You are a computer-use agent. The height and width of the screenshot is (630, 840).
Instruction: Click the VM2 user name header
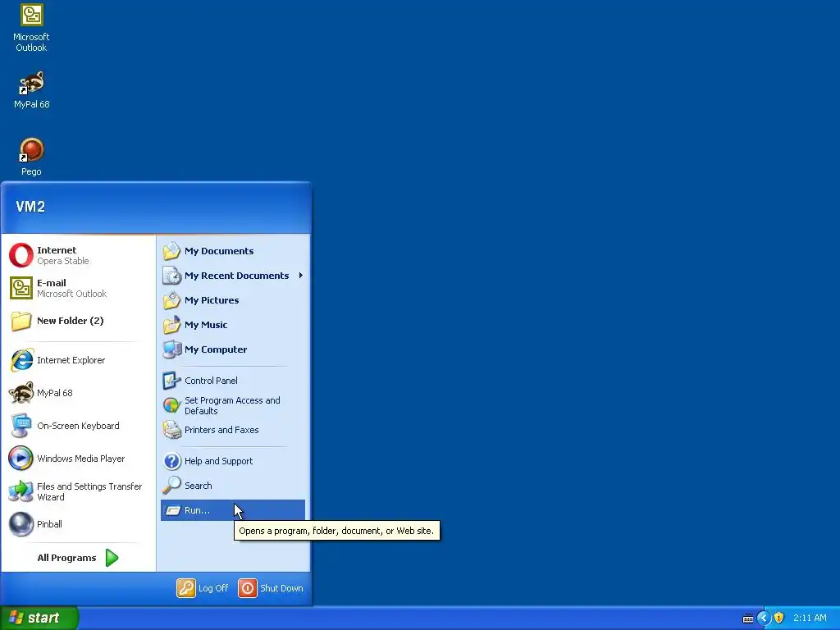pyautogui.click(x=30, y=206)
